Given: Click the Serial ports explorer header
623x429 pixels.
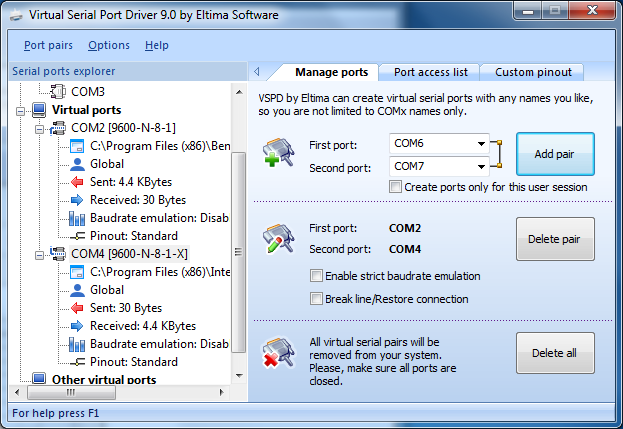Looking at the screenshot, I should coord(128,72).
